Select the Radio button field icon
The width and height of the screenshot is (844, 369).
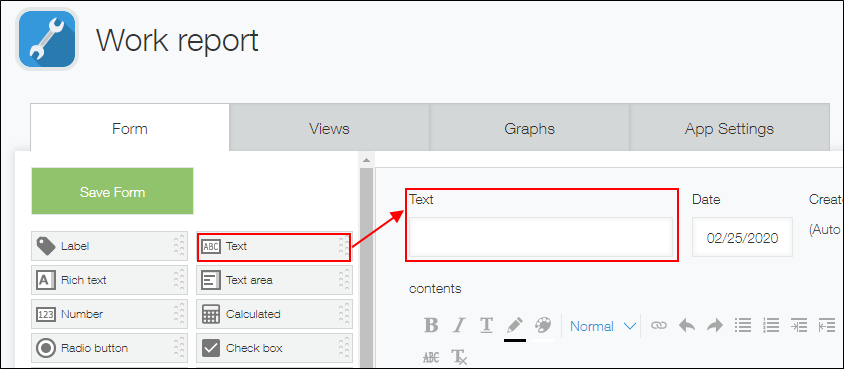tap(46, 348)
